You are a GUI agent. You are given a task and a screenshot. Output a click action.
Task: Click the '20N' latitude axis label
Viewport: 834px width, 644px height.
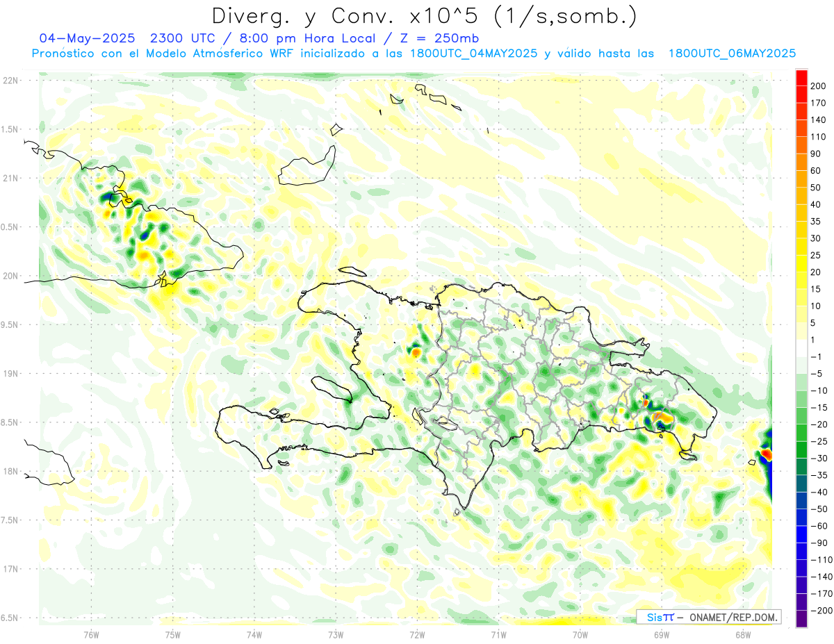pos(10,276)
